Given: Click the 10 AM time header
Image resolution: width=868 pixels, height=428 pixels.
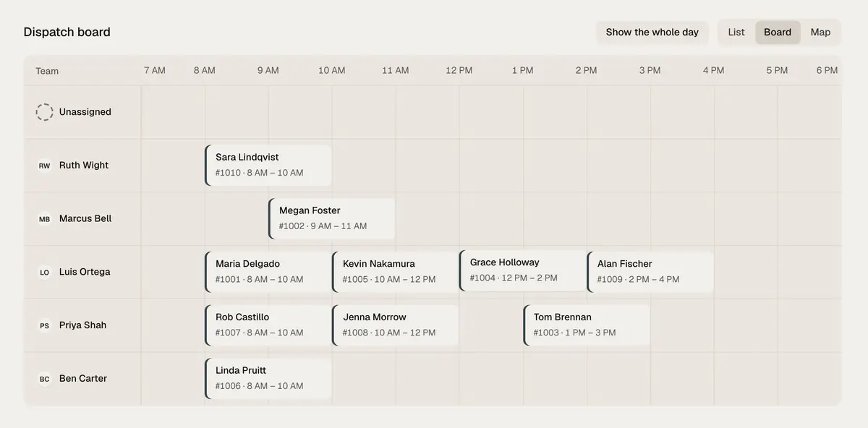Looking at the screenshot, I should tap(332, 71).
